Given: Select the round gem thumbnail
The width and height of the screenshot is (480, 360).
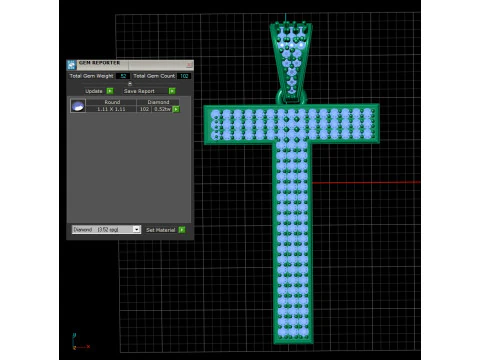Looking at the screenshot, I should pos(78,106).
